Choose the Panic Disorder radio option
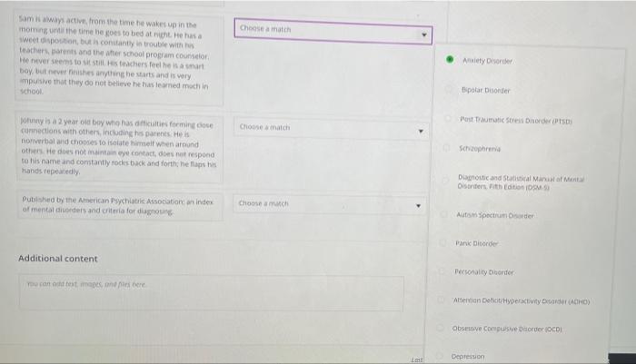636x364 pixels. (443, 242)
